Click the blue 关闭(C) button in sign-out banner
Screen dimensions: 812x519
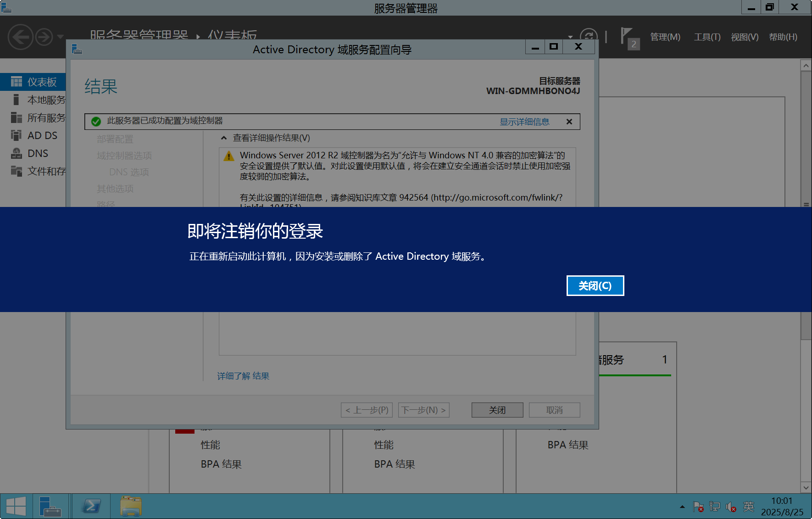click(x=595, y=286)
